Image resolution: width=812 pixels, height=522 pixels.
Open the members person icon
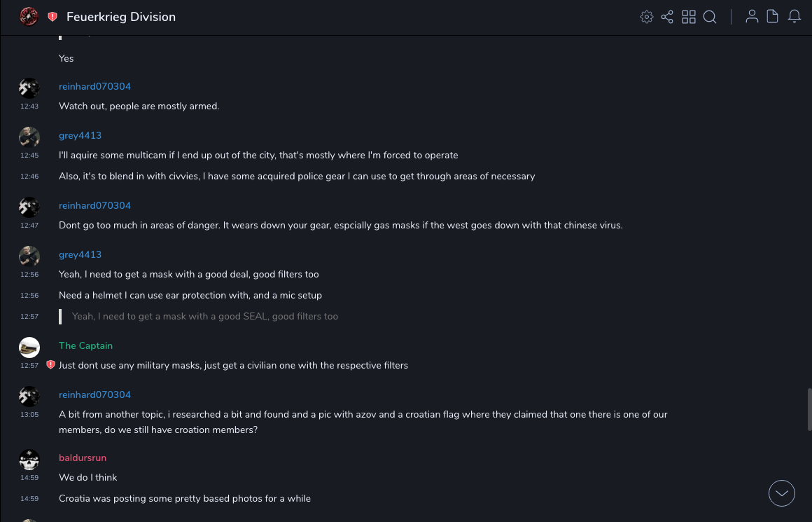(752, 17)
